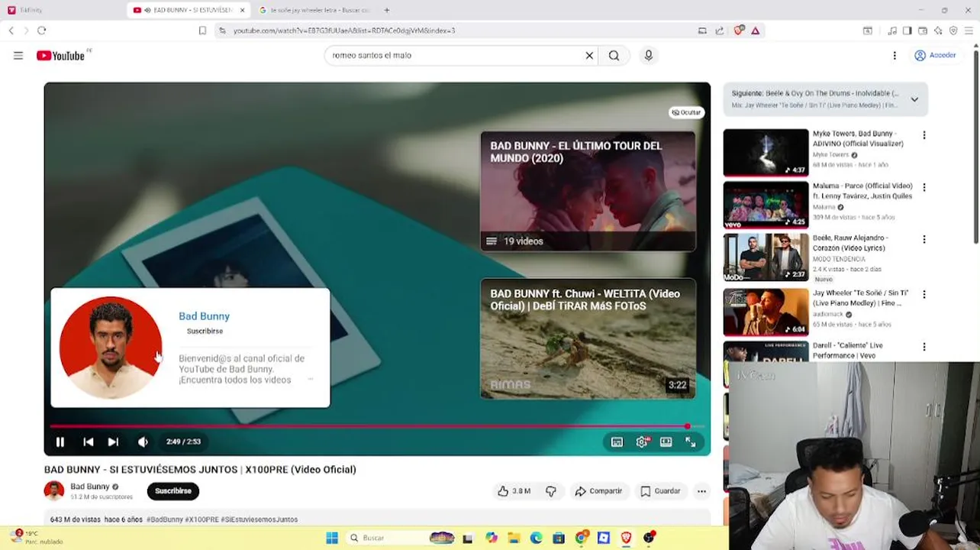Click Darell "Caliente" Live Performance title
The height and width of the screenshot is (550, 980).
[x=847, y=351]
